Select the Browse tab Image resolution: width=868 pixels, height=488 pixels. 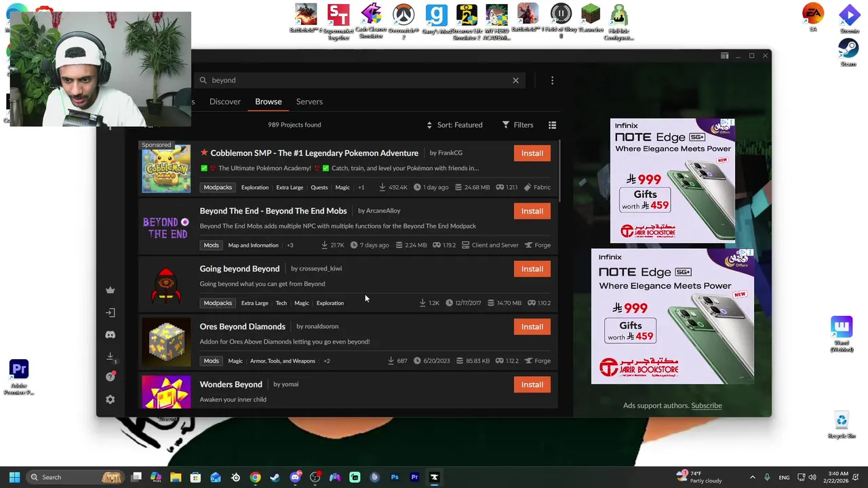point(269,102)
